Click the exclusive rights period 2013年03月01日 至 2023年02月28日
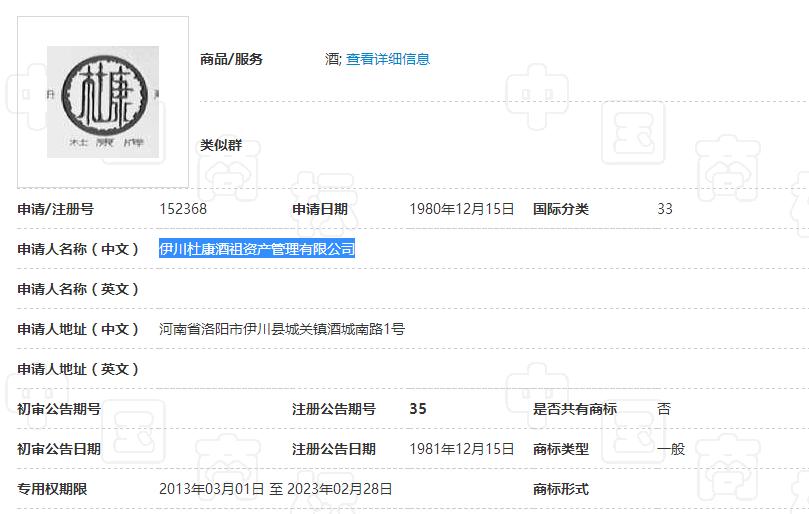Image resolution: width=809 pixels, height=514 pixels. point(276,489)
